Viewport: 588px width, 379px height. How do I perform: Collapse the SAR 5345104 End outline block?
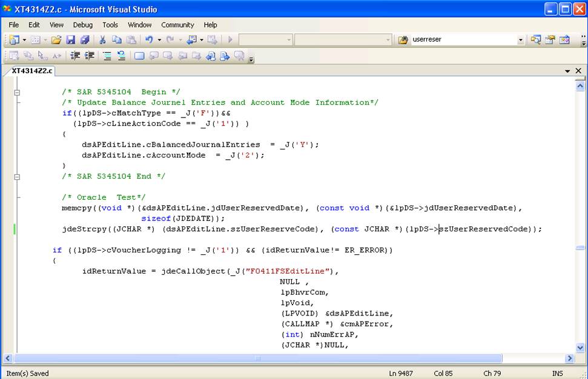pyautogui.click(x=17, y=177)
